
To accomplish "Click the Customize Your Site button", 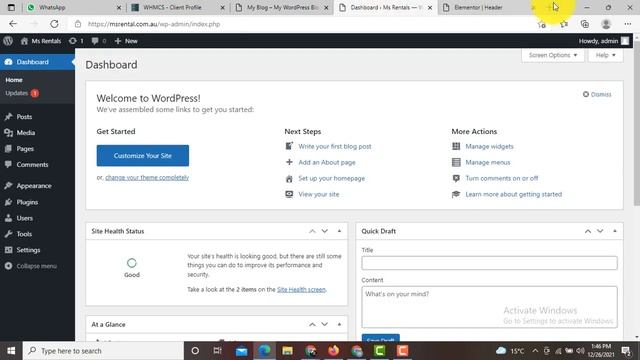I will tap(143, 156).
